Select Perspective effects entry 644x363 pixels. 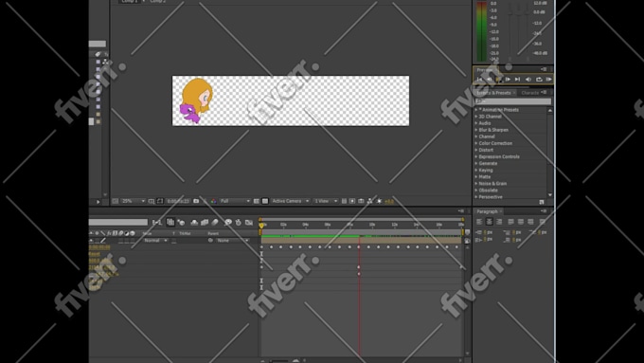pyautogui.click(x=491, y=197)
